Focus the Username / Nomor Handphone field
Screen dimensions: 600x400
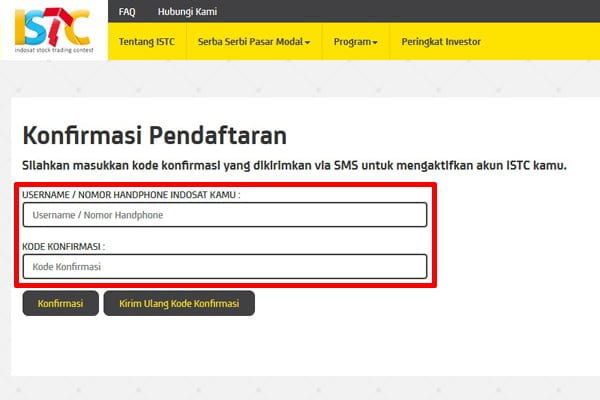(x=225, y=215)
